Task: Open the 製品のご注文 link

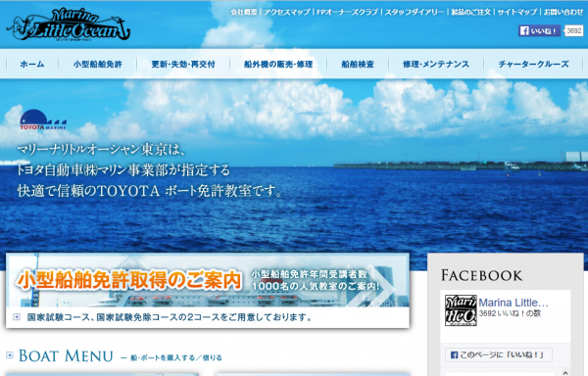Action: (x=470, y=12)
